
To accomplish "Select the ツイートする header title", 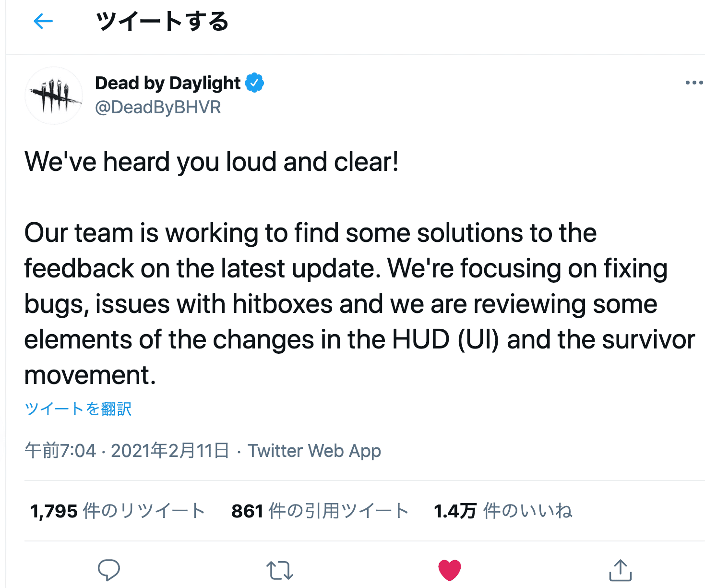I will pos(162,21).
